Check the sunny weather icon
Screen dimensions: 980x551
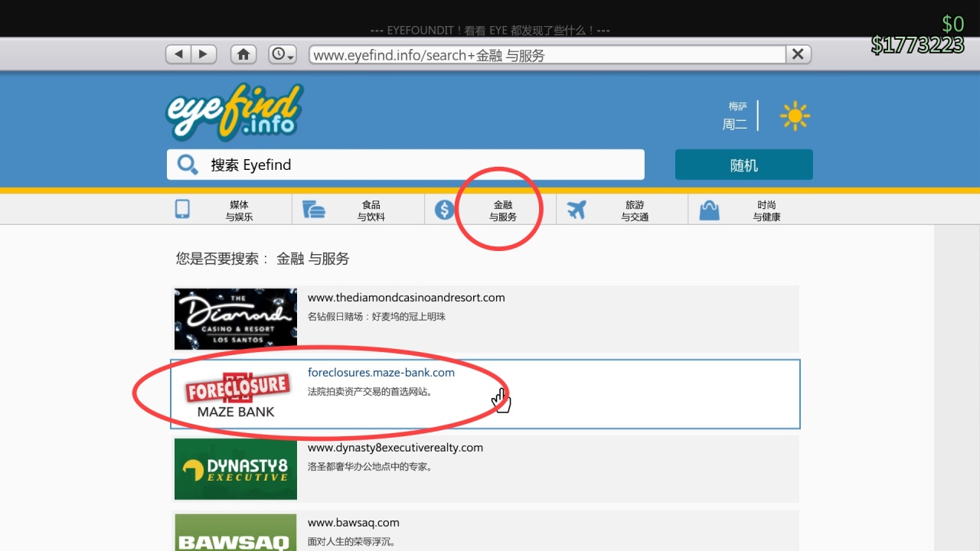click(795, 116)
